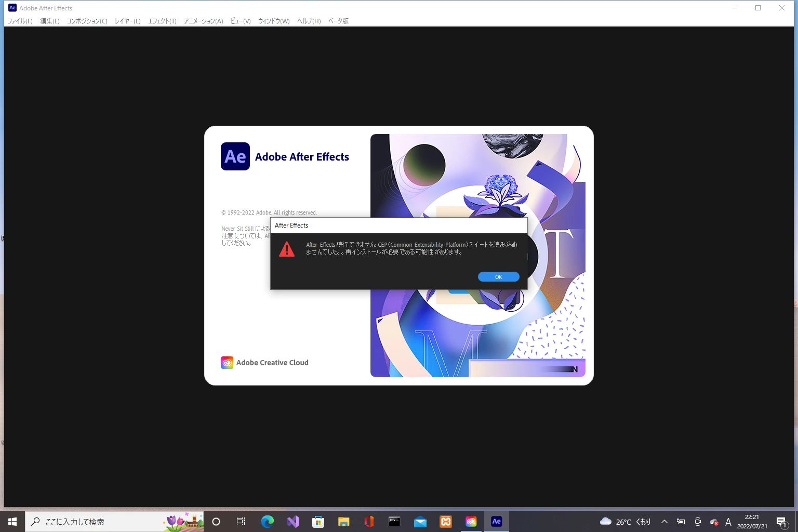Open the ウィンドウ(W) menu
This screenshot has height=532, width=798.
coord(274,21)
